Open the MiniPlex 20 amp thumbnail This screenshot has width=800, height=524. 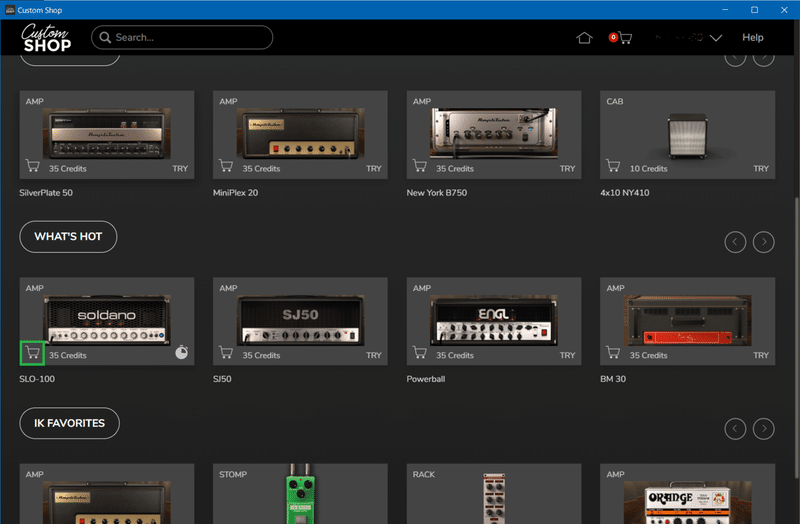point(300,133)
